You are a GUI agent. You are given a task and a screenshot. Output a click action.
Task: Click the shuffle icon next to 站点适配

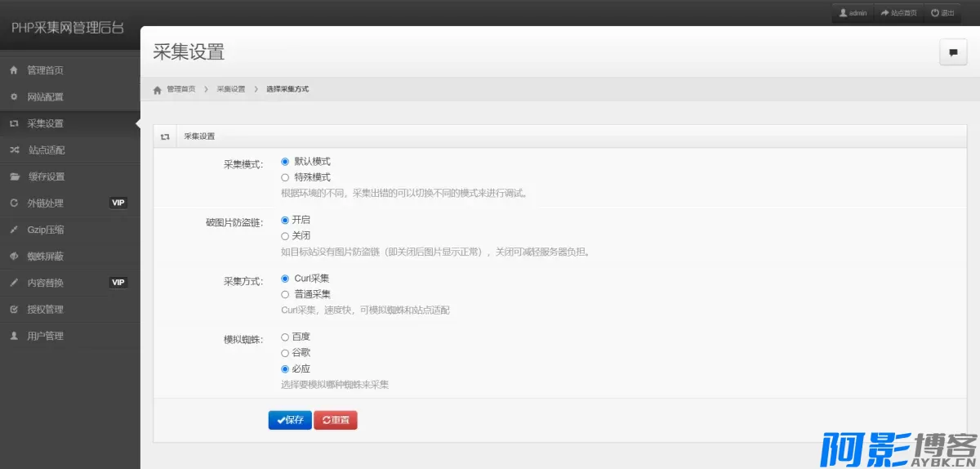(13, 150)
